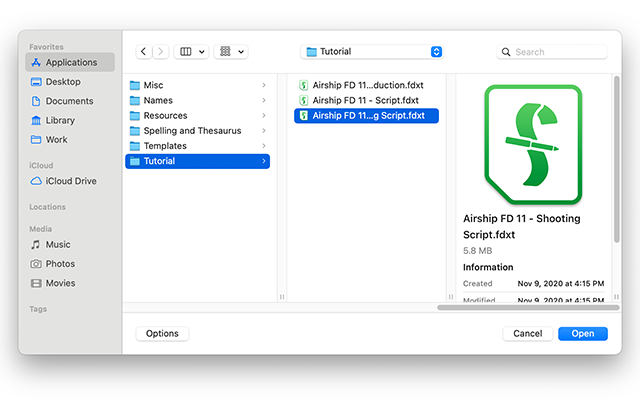This screenshot has width=640, height=400.
Task: Open Music in the Media section
Action: [x=58, y=244]
